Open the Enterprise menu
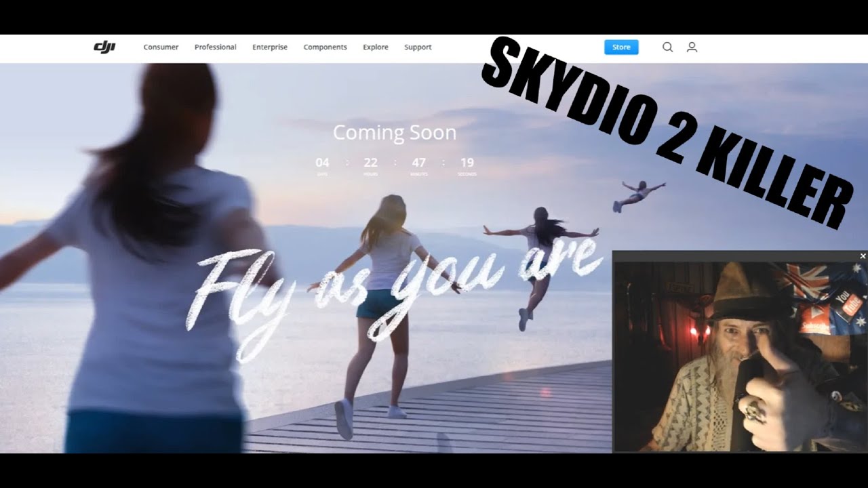 coord(270,47)
